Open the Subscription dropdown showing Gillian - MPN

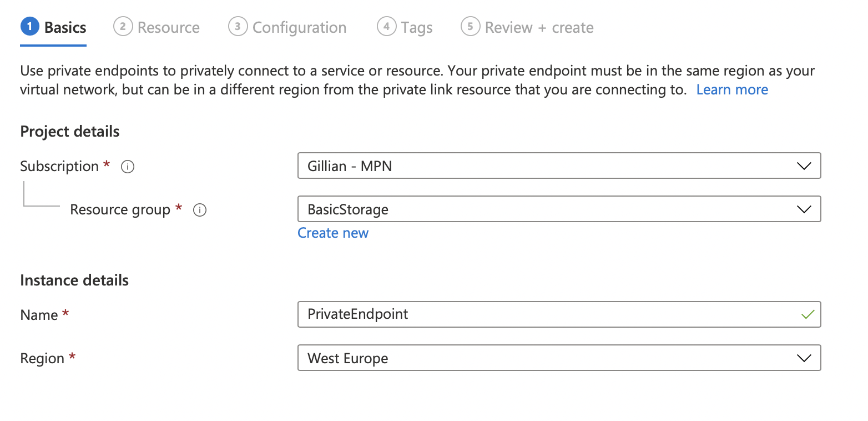(x=555, y=166)
